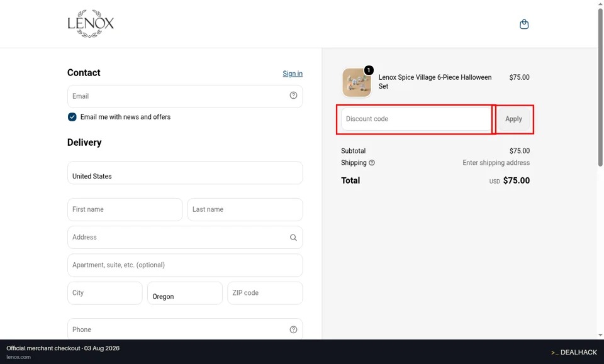Click the Subtotal label

[x=353, y=151]
